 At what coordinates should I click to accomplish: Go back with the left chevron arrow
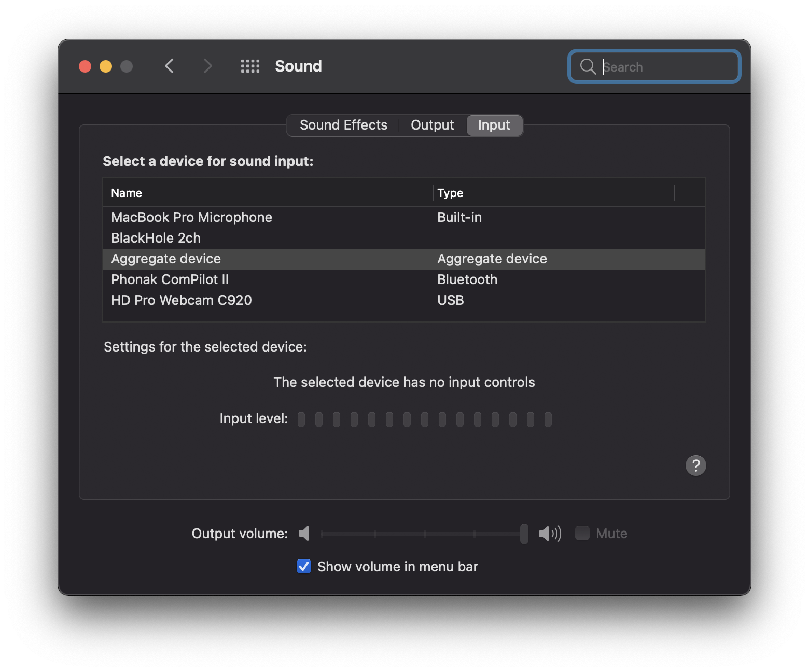[169, 66]
